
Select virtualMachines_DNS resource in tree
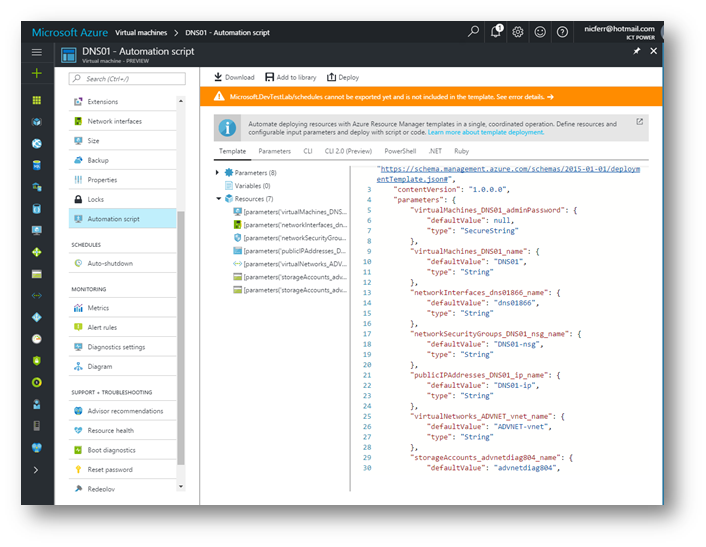coord(290,212)
